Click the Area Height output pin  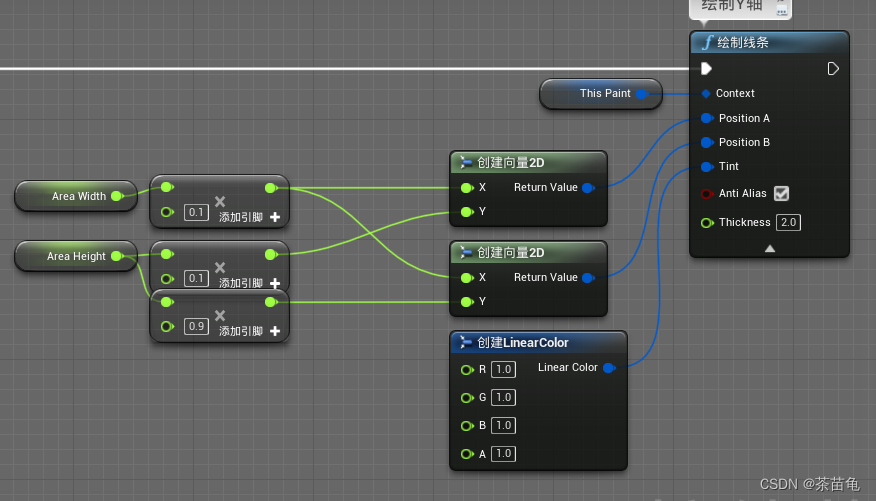pos(117,256)
